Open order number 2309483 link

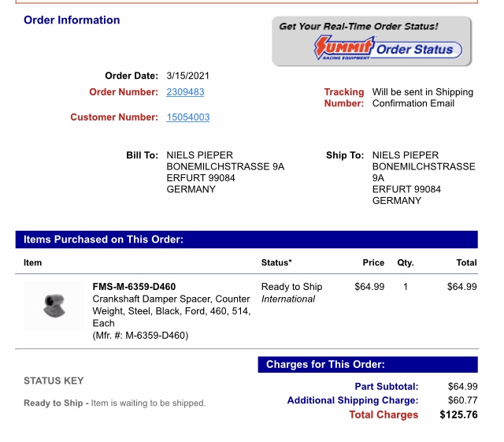(185, 92)
